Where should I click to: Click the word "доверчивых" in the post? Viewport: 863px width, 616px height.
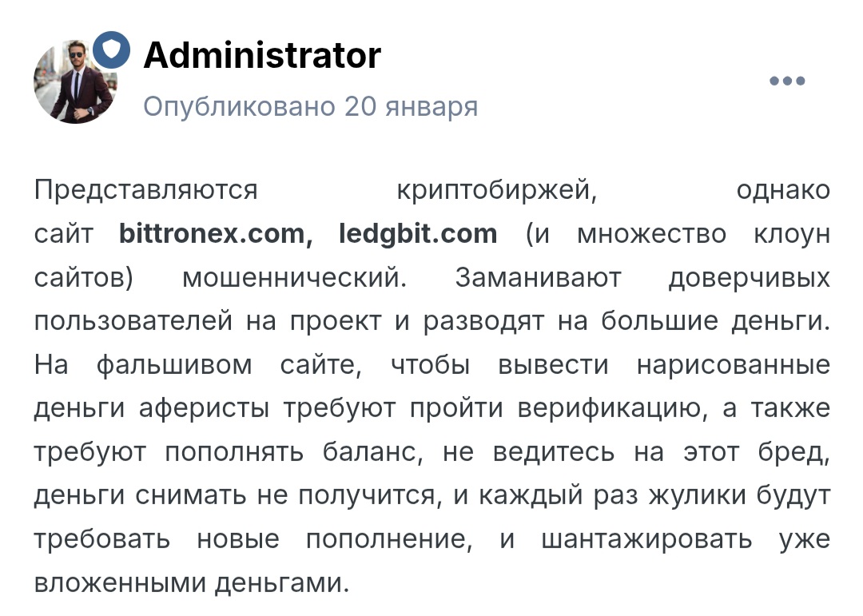coord(749,278)
